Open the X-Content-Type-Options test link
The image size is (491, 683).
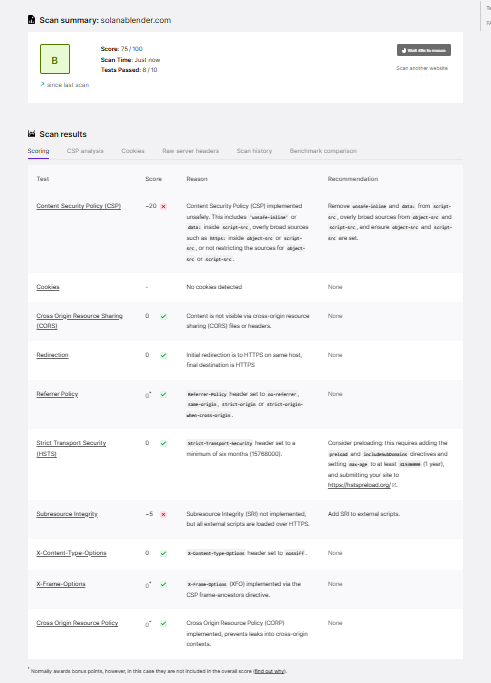pyautogui.click(x=71, y=553)
